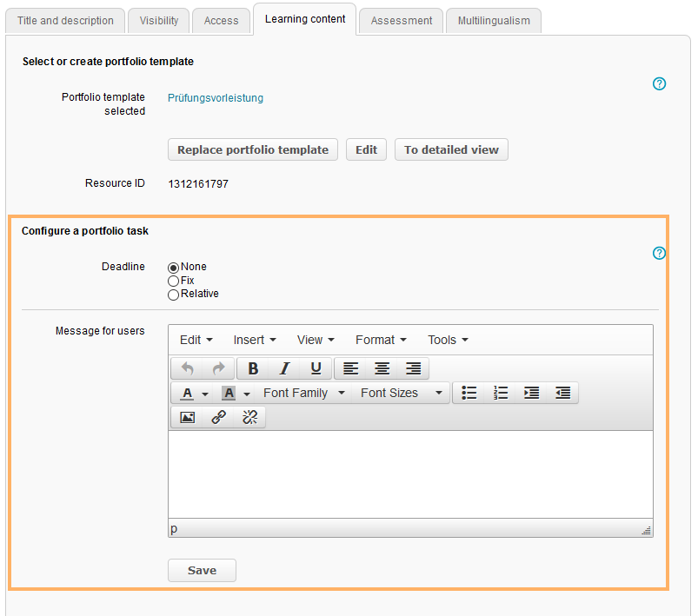Click the Bold formatting icon
Image resolution: width=698 pixels, height=616 pixels.
253,368
